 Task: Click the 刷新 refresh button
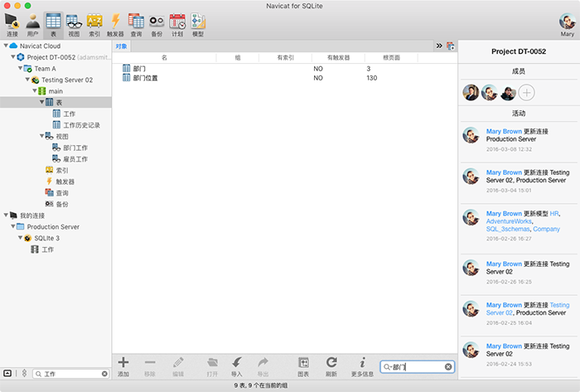click(331, 366)
